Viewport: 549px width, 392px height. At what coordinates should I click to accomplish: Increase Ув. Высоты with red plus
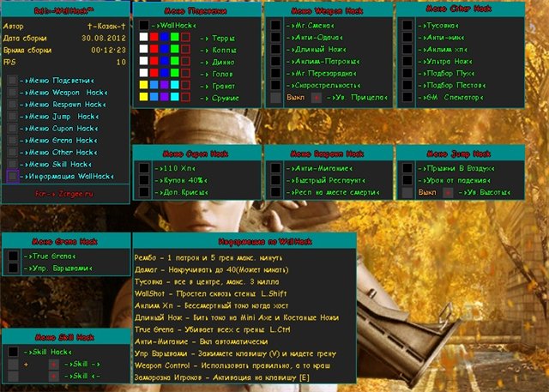coord(448,192)
